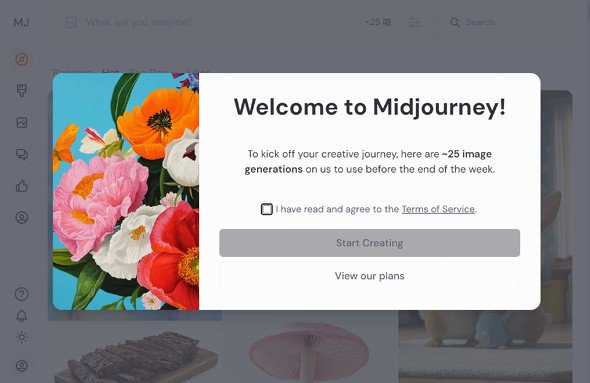Click the Start Creating button

(x=370, y=243)
